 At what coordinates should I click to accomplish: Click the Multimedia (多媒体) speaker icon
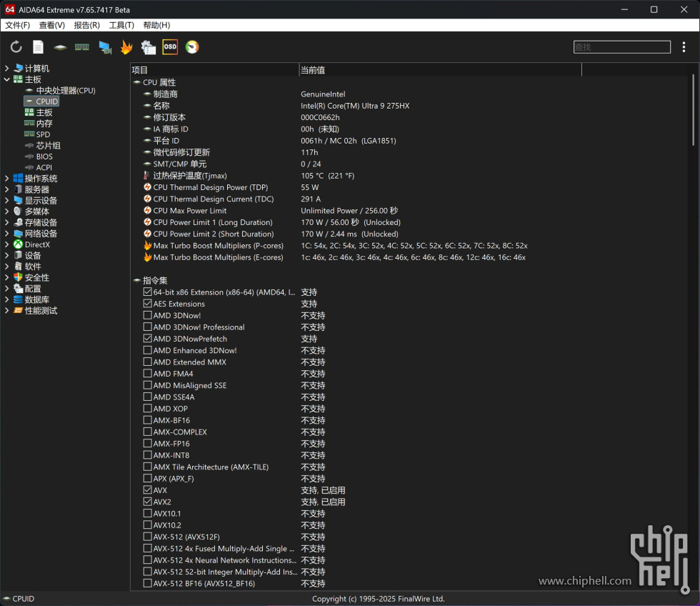tap(19, 212)
